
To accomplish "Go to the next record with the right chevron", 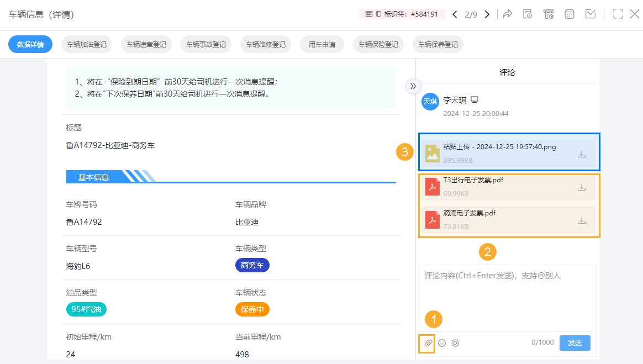I will click(x=487, y=14).
